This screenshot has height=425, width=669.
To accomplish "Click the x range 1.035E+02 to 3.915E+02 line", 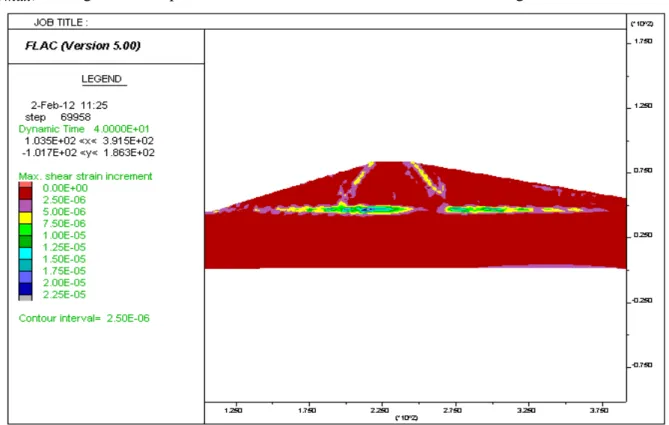I will pyautogui.click(x=89, y=141).
